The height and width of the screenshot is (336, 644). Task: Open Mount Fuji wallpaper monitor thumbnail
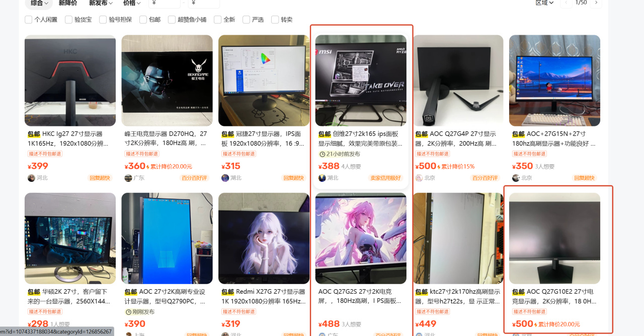pyautogui.click(x=554, y=81)
